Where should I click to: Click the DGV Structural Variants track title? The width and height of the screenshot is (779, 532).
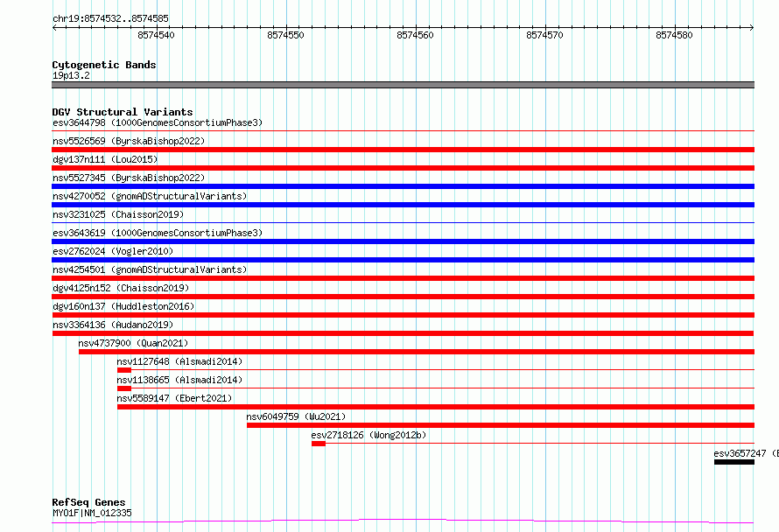click(123, 112)
